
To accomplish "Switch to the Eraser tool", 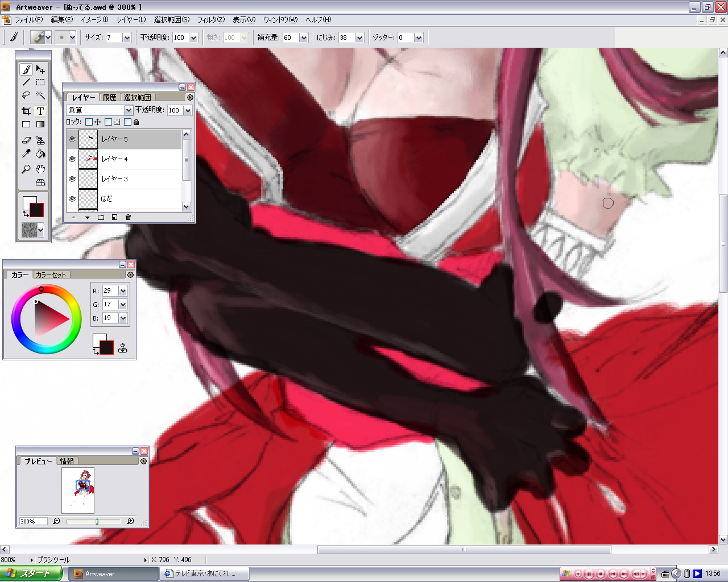I will point(26,140).
